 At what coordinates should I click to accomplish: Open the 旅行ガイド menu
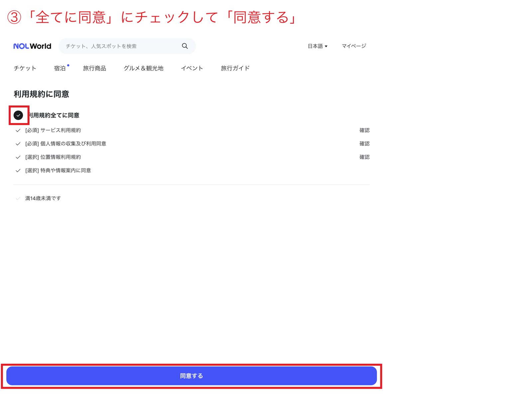coord(235,68)
